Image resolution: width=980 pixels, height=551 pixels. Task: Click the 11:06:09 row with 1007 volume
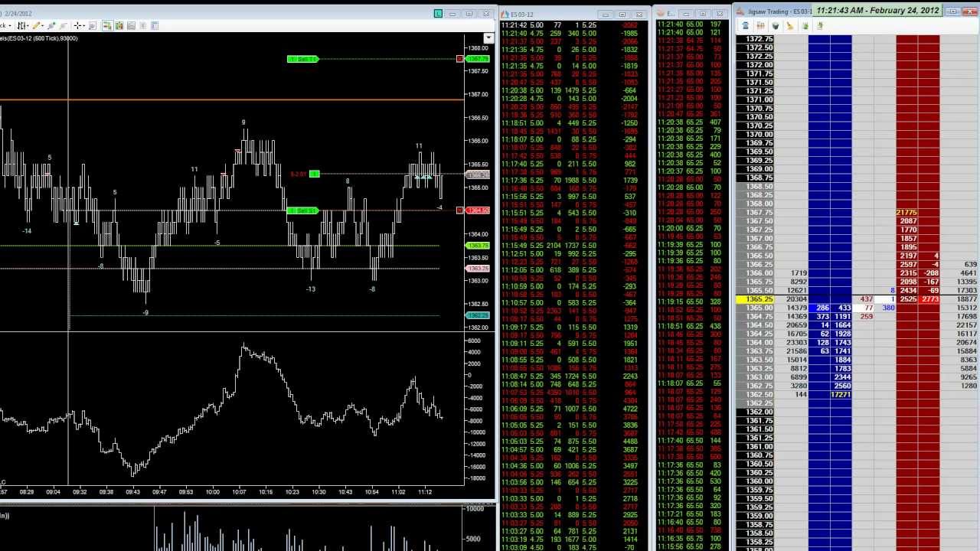pos(571,409)
